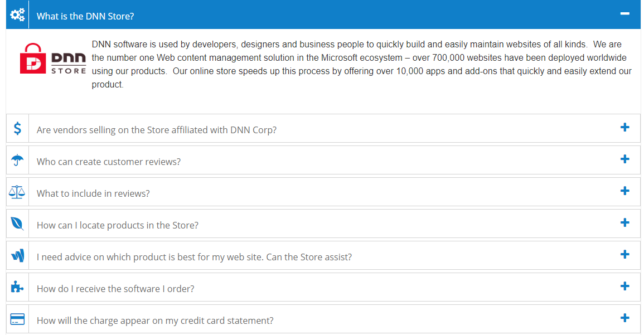Expand 'What to include in reviews?' plus sign
Screen dimensions: 644x335
(624, 191)
